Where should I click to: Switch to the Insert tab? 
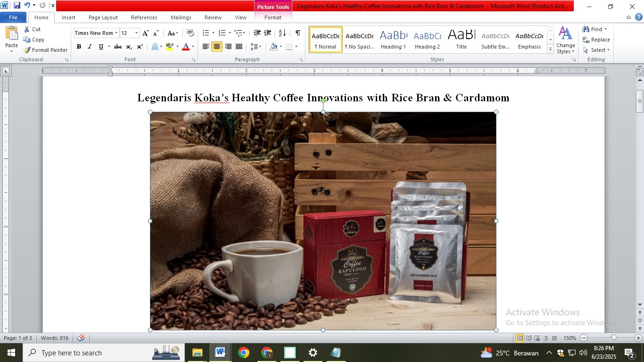(68, 17)
